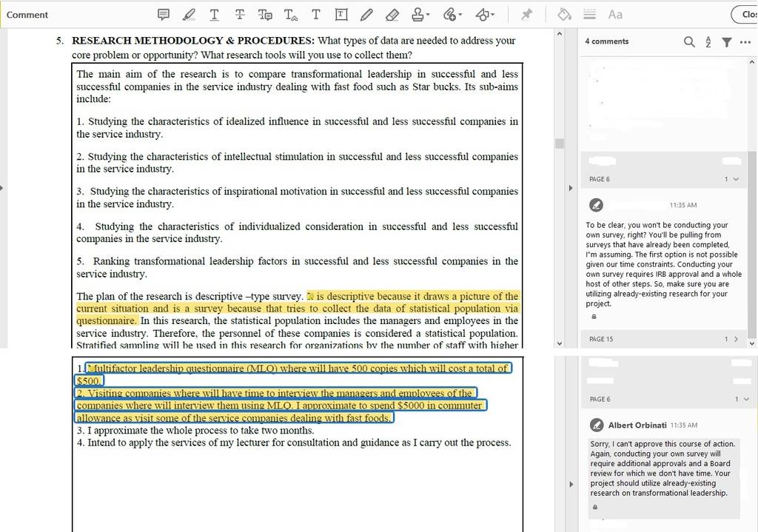Choose the strikethrough text tool
This screenshot has width=758, height=532.
coord(239,15)
